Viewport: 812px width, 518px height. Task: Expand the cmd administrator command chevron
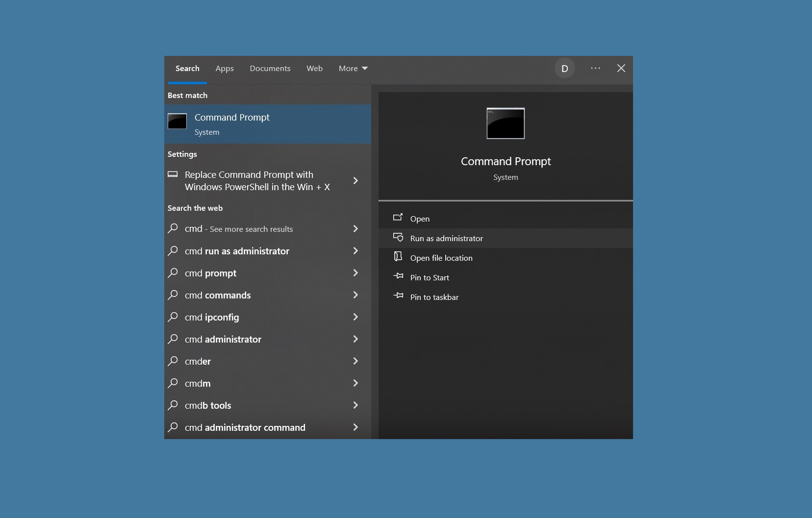click(x=355, y=427)
